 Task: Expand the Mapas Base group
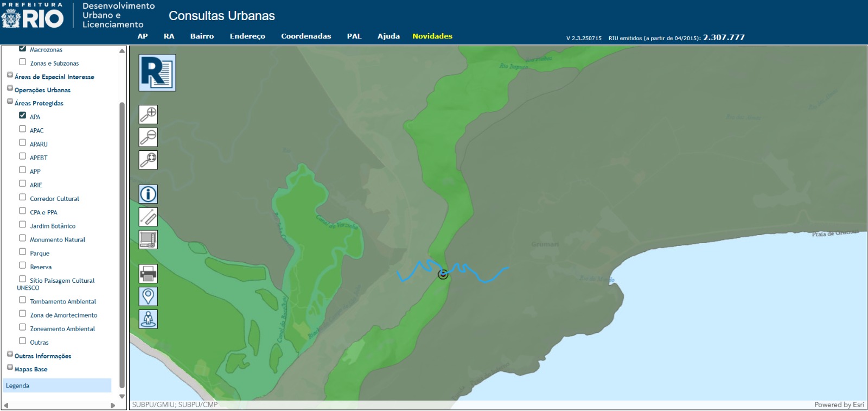[x=10, y=368]
